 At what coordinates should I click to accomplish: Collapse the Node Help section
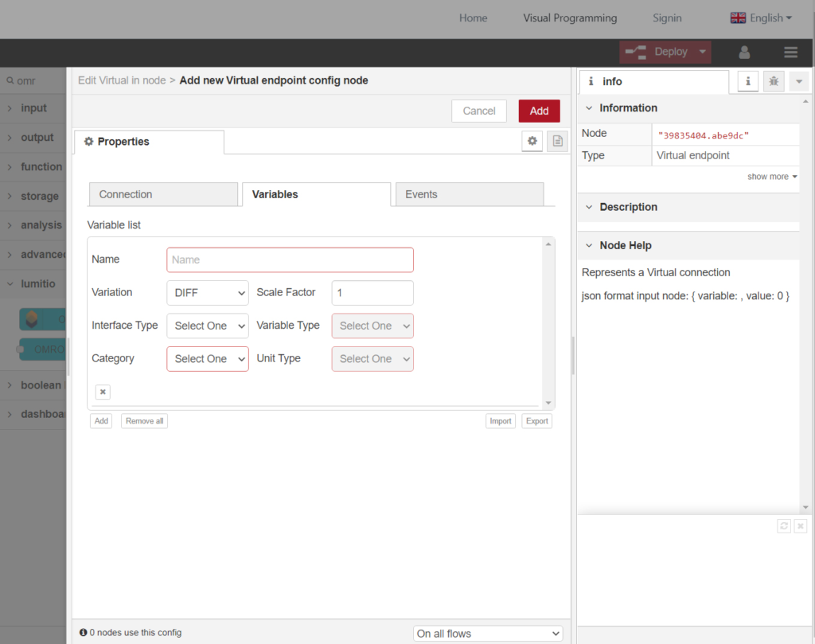[688, 245]
